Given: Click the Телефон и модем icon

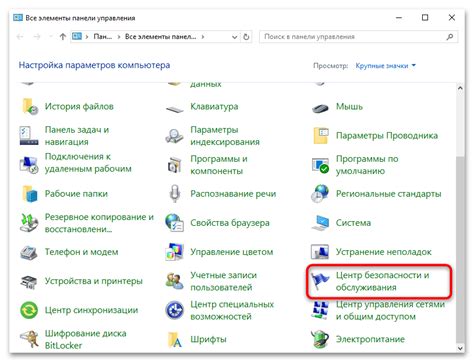Looking at the screenshot, I should [x=29, y=252].
